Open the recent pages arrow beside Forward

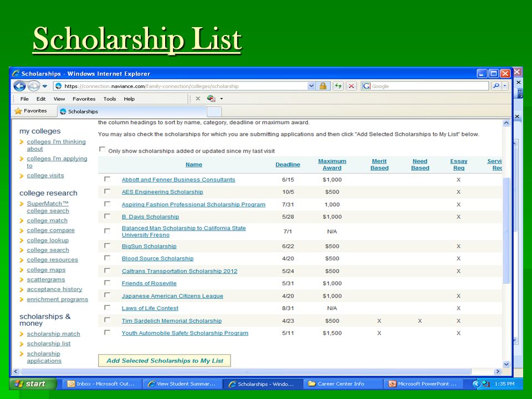(45, 86)
